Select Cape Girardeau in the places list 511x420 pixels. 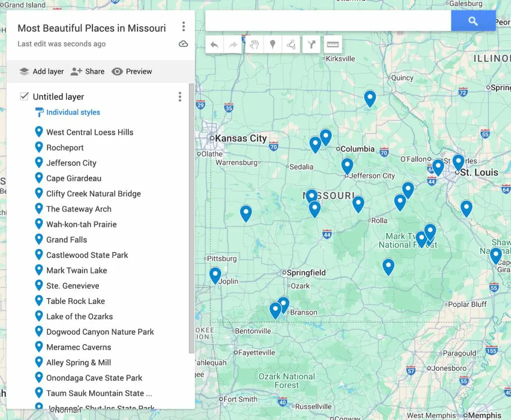[74, 178]
